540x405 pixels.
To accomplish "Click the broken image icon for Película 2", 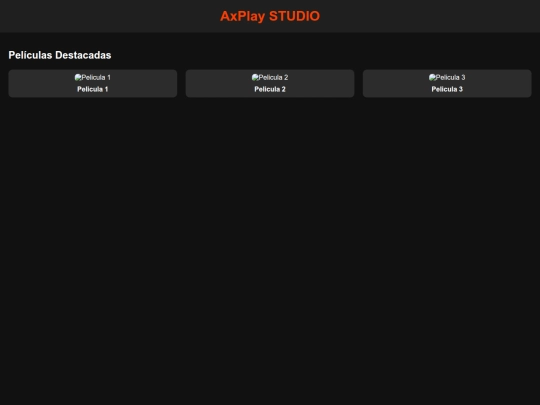I will tap(255, 77).
